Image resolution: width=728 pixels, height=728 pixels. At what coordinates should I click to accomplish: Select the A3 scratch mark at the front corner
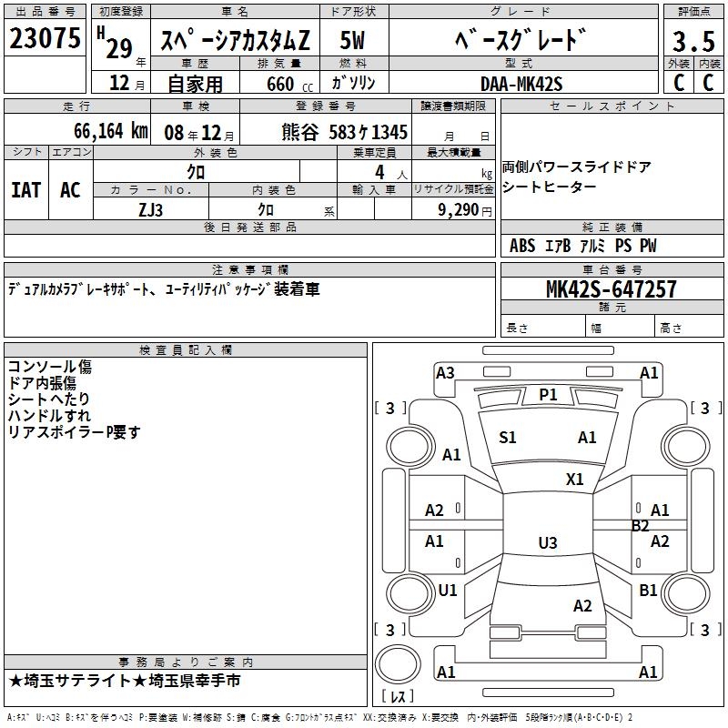pos(445,372)
